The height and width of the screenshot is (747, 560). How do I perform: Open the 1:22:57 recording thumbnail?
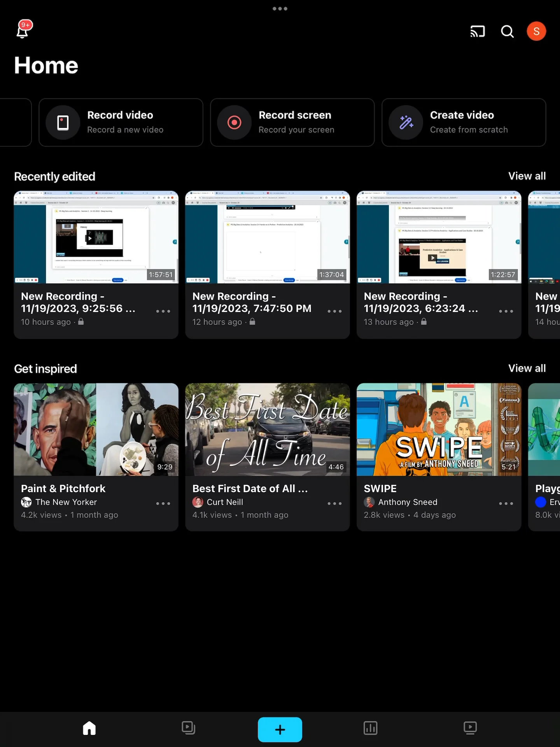(x=439, y=237)
